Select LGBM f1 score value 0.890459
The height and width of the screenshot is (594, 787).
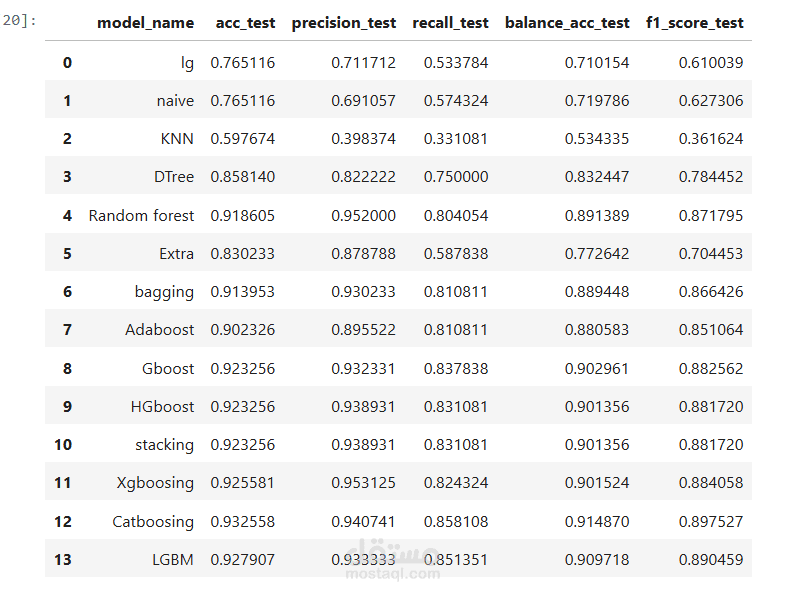tap(710, 559)
